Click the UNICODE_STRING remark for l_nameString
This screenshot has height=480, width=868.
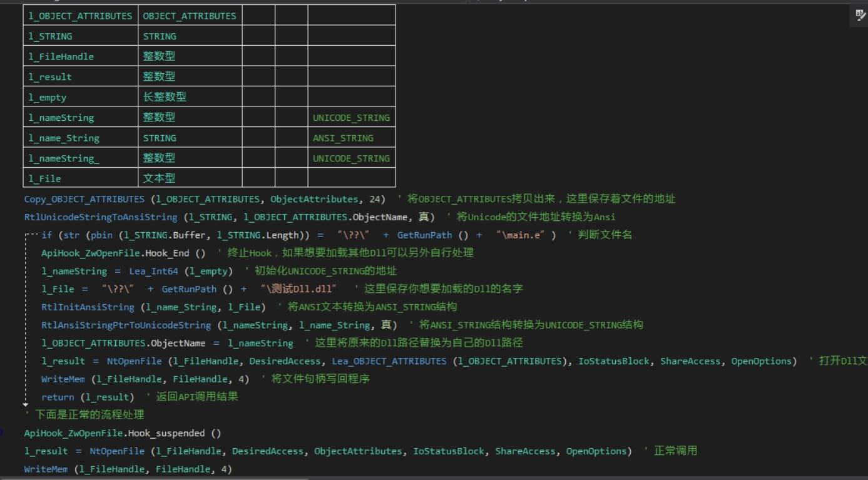351,117
